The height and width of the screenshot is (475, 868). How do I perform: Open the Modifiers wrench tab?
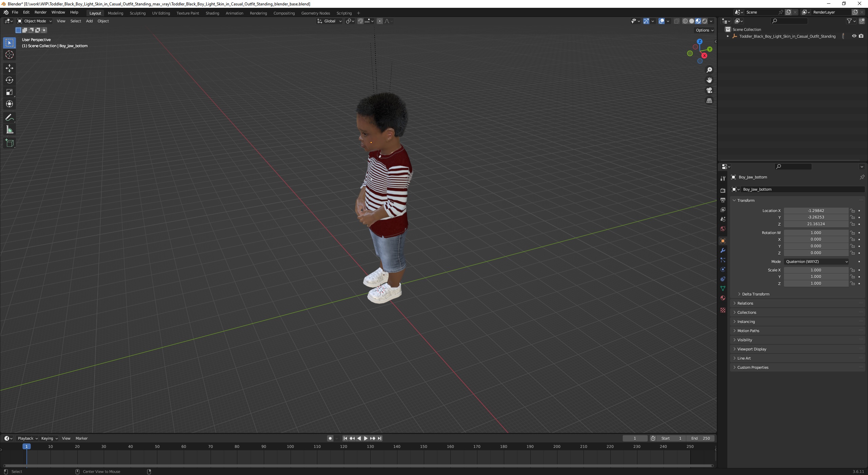point(723,250)
